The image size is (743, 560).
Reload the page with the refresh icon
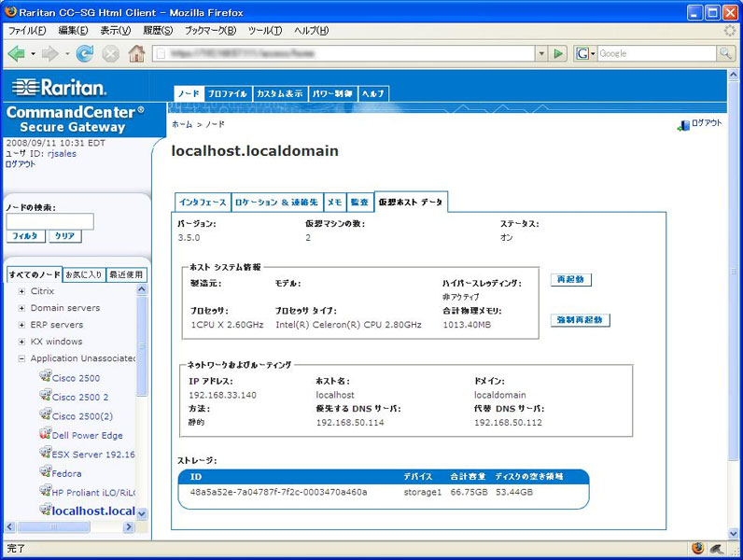click(x=85, y=53)
